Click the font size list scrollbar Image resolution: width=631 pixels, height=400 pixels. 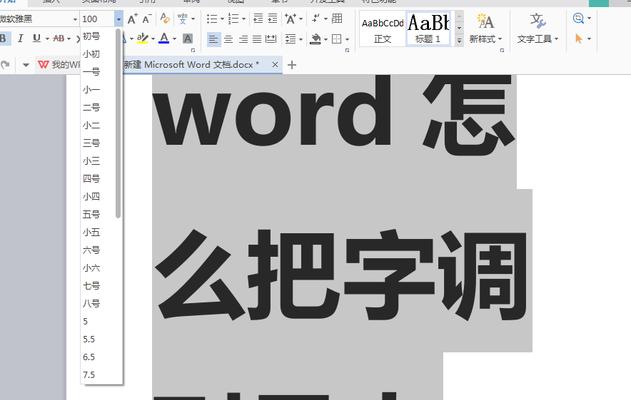(118, 123)
